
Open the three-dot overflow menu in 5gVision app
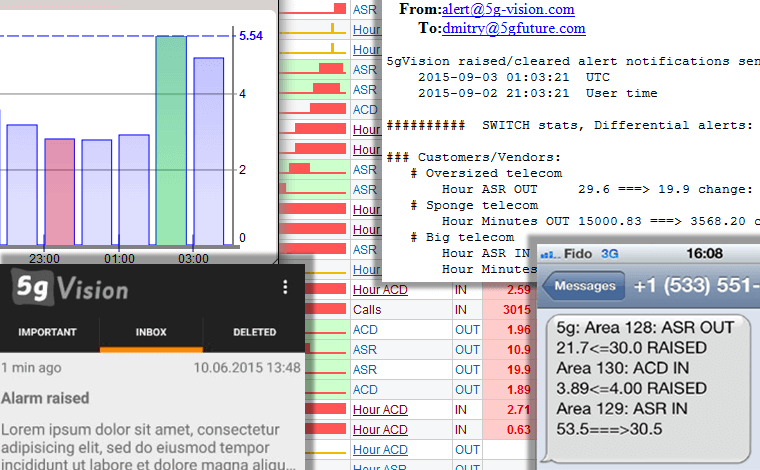coord(285,288)
